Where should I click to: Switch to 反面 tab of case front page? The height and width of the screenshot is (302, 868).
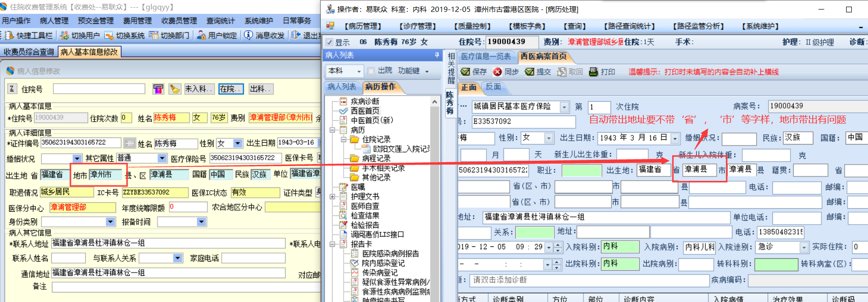(x=493, y=87)
